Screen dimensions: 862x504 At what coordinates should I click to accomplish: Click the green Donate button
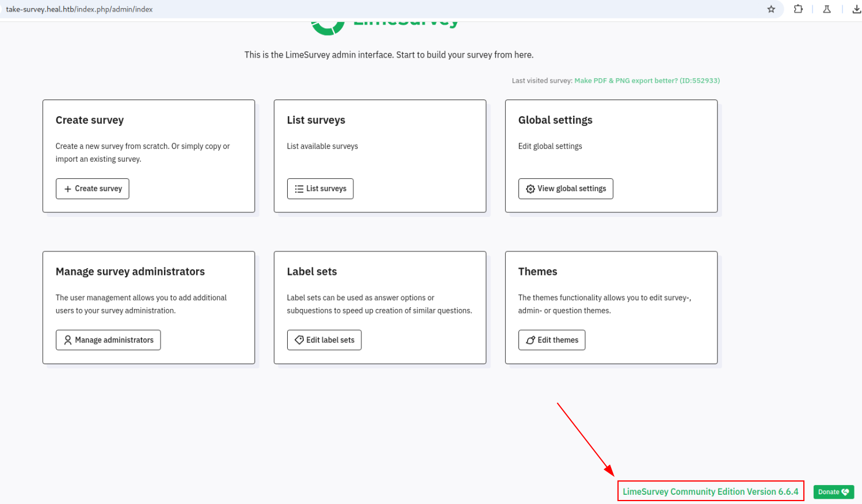click(834, 492)
